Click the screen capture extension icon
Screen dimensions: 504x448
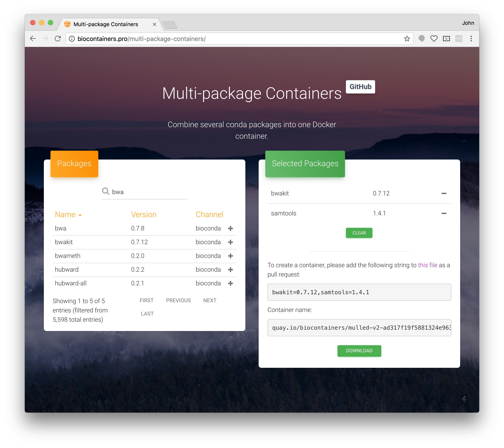[446, 39]
